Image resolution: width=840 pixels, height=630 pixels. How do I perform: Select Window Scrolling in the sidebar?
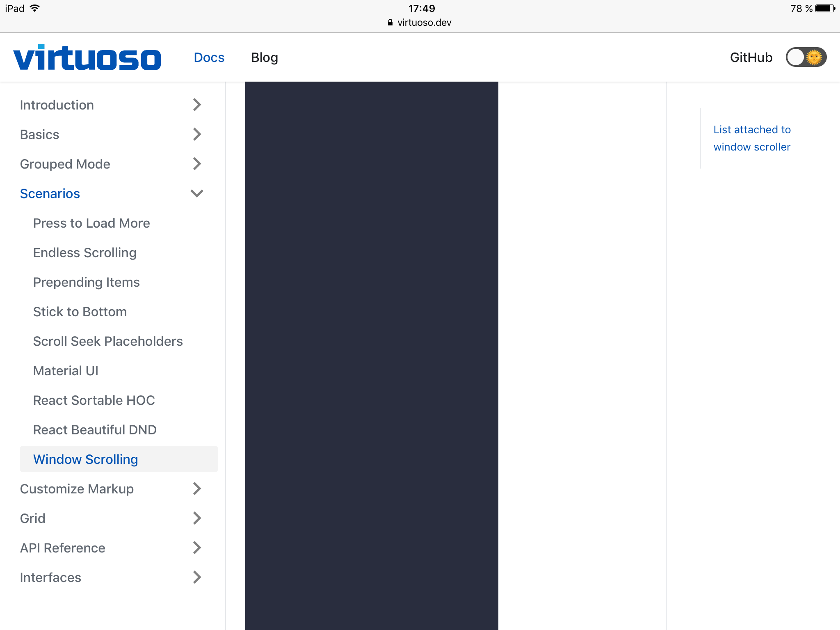point(85,459)
